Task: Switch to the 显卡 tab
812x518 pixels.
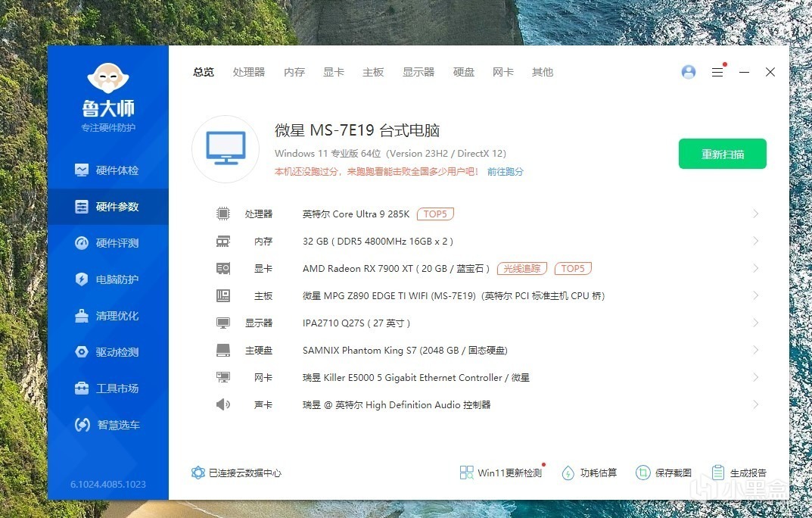Action: point(334,72)
